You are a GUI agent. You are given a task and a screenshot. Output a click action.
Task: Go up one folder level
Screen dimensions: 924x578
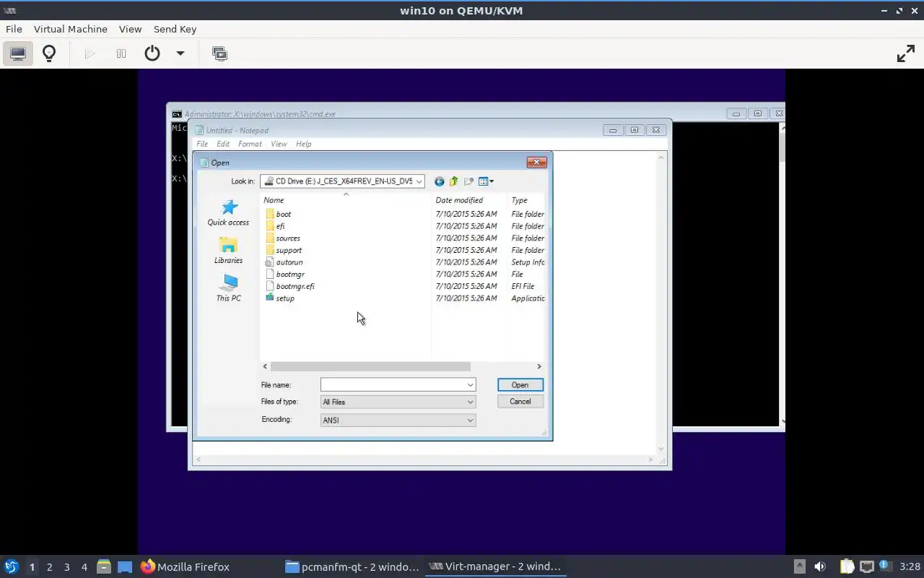coord(453,181)
